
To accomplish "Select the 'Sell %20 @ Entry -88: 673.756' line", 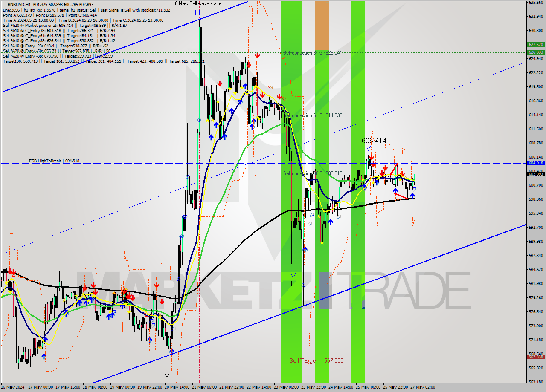I will (58, 56).
